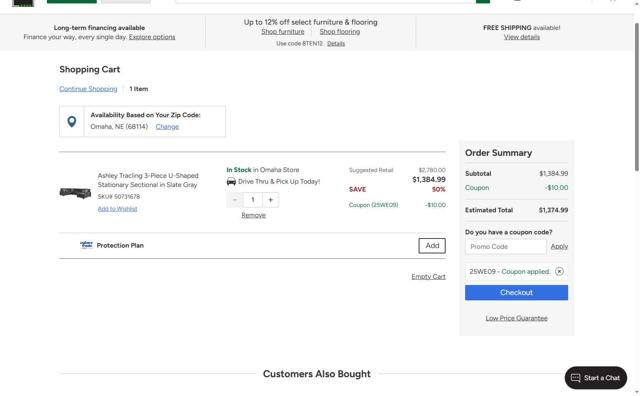This screenshot has height=396, width=640.
Task: Explore financing options link
Action: click(x=152, y=37)
